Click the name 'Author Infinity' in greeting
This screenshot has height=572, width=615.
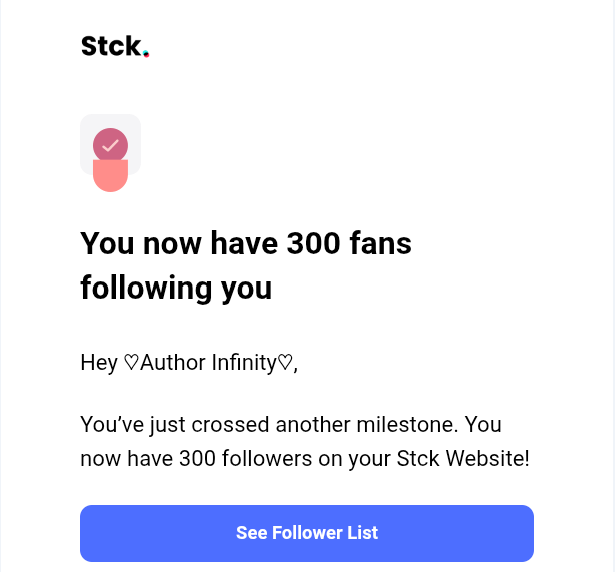tap(208, 363)
